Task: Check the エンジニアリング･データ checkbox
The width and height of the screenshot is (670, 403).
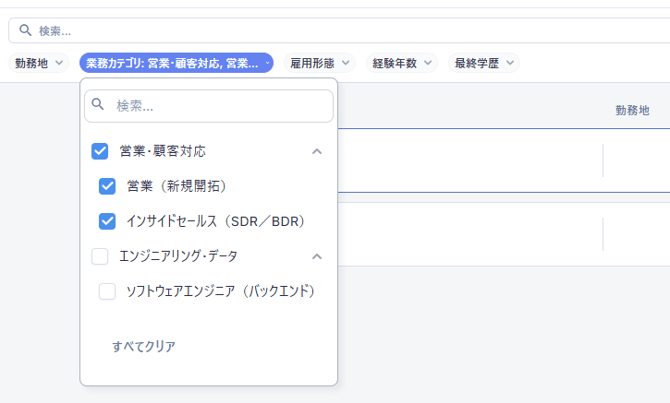Action: coord(100,257)
